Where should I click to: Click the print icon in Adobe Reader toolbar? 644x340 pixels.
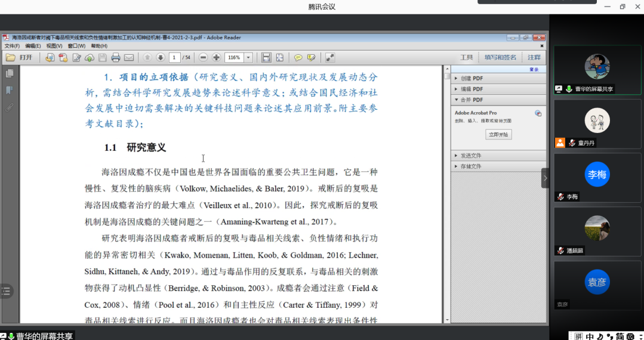(116, 58)
